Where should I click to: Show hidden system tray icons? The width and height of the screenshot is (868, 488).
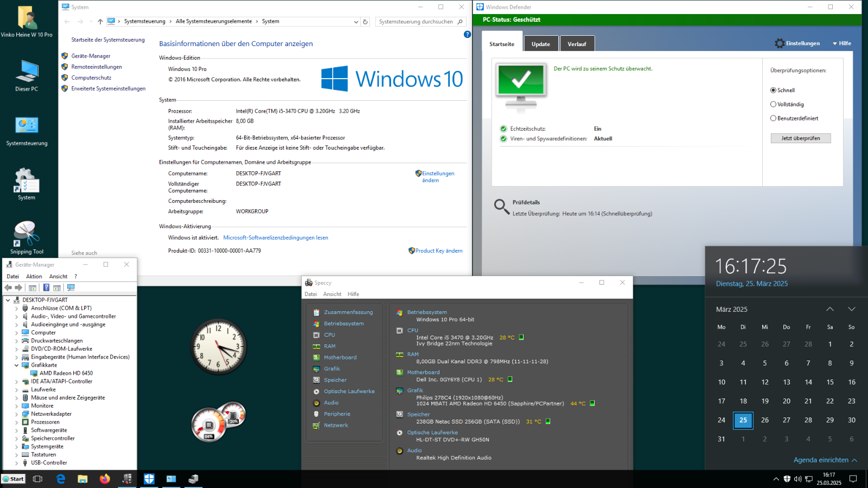point(776,479)
